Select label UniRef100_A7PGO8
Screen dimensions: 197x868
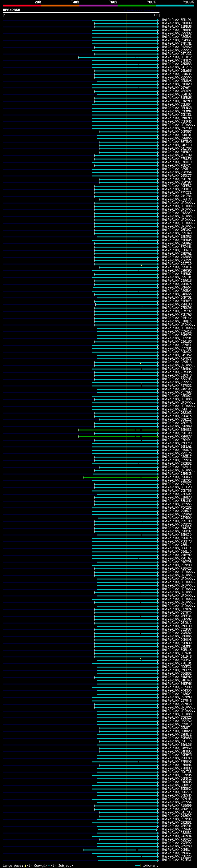click(176, 761)
